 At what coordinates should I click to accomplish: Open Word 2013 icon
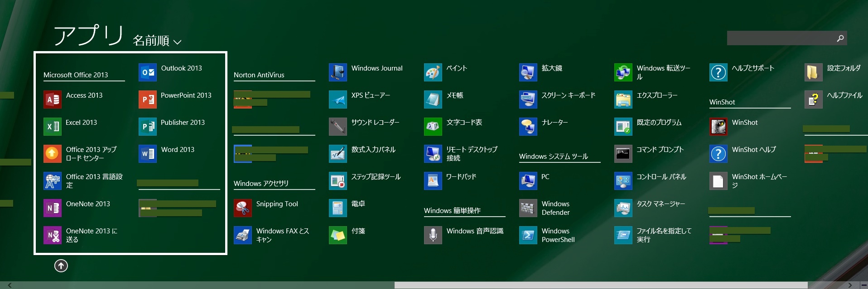pos(148,154)
